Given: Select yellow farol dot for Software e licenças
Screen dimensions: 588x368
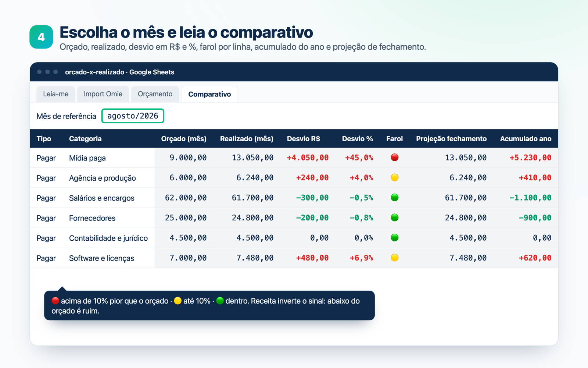Looking at the screenshot, I should point(395,258).
